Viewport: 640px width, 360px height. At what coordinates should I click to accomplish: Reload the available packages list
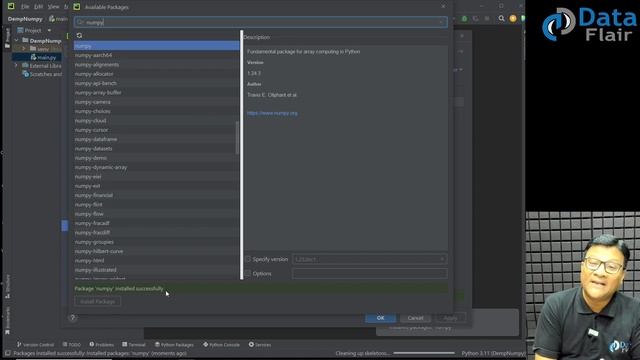tap(79, 36)
